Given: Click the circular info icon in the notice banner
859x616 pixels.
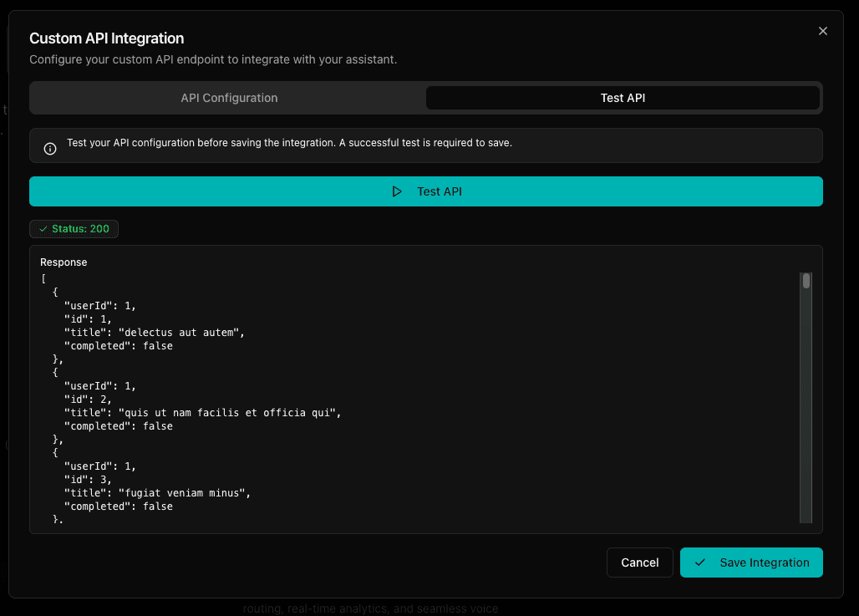Looking at the screenshot, I should point(49,147).
